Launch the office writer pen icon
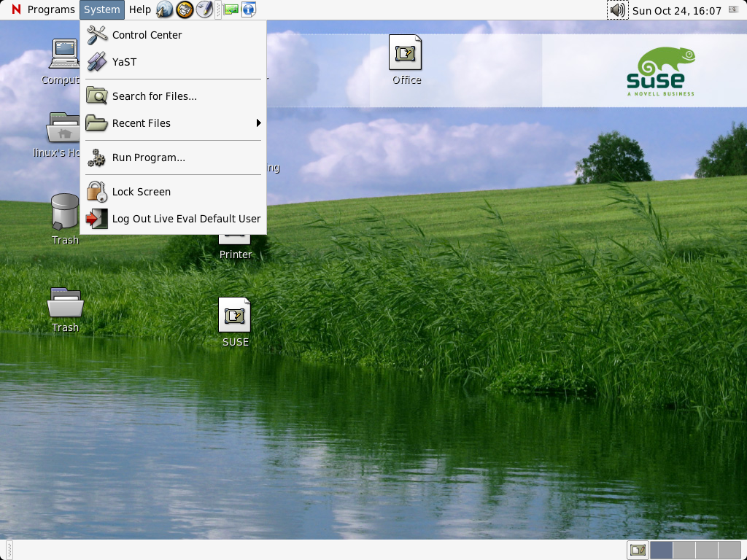 pos(204,9)
